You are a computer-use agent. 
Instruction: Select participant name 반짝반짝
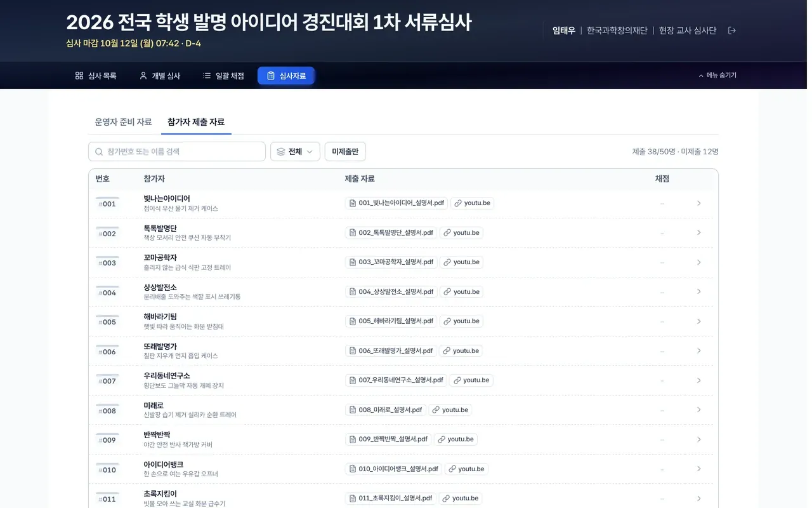(157, 435)
